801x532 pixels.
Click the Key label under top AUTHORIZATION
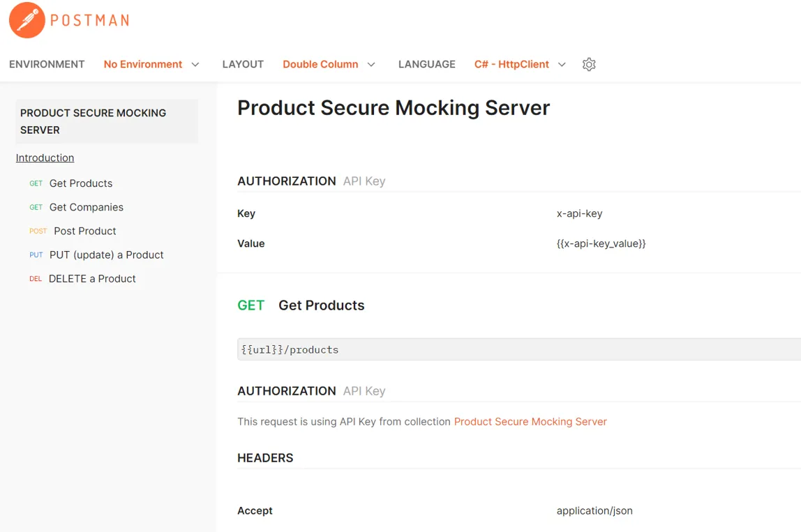[246, 213]
